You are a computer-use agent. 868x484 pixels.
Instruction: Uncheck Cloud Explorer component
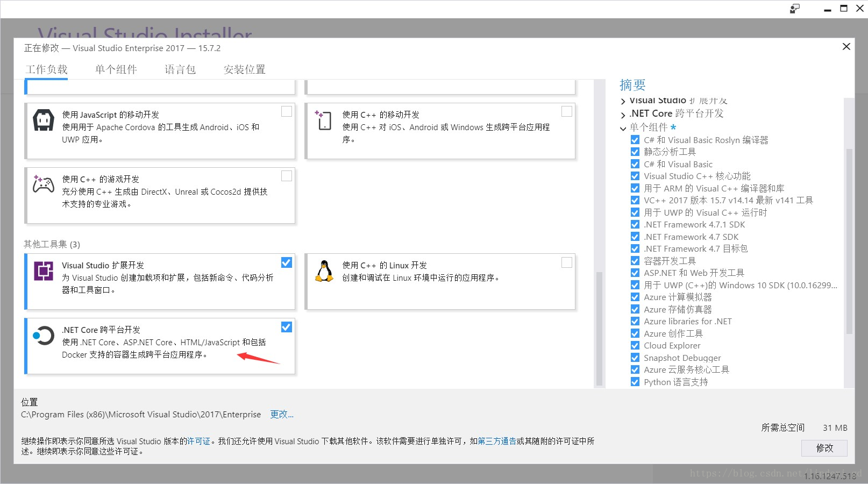click(x=635, y=345)
